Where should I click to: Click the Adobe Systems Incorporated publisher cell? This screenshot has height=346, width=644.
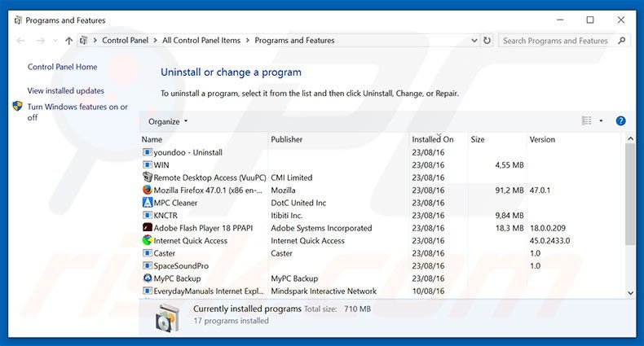point(321,228)
